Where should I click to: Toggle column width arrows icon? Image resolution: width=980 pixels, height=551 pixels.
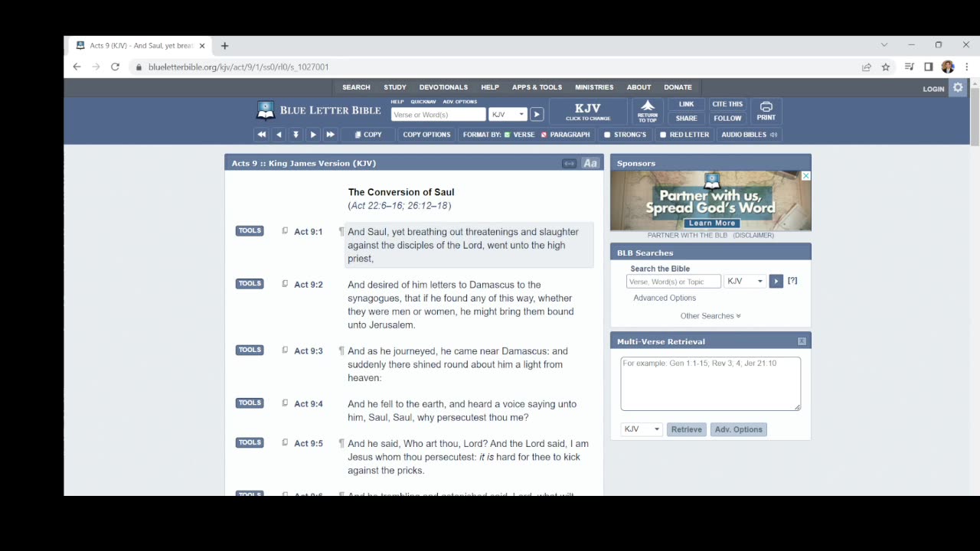569,163
